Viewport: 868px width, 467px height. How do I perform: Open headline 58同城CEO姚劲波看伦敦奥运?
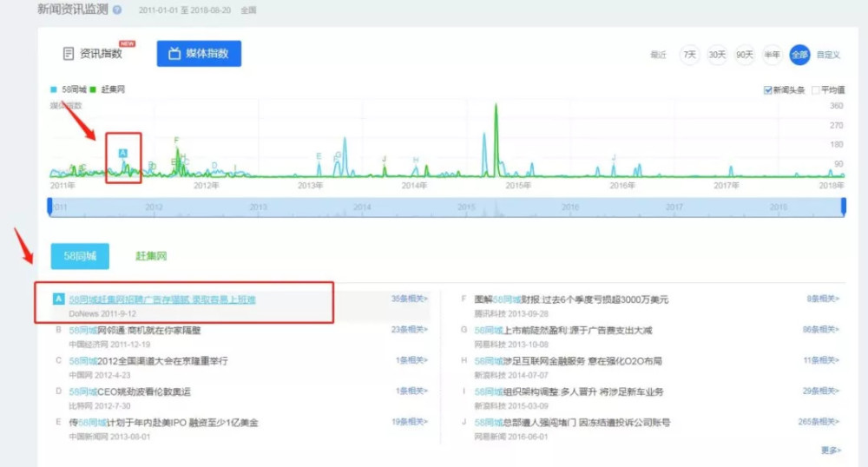coord(129,391)
